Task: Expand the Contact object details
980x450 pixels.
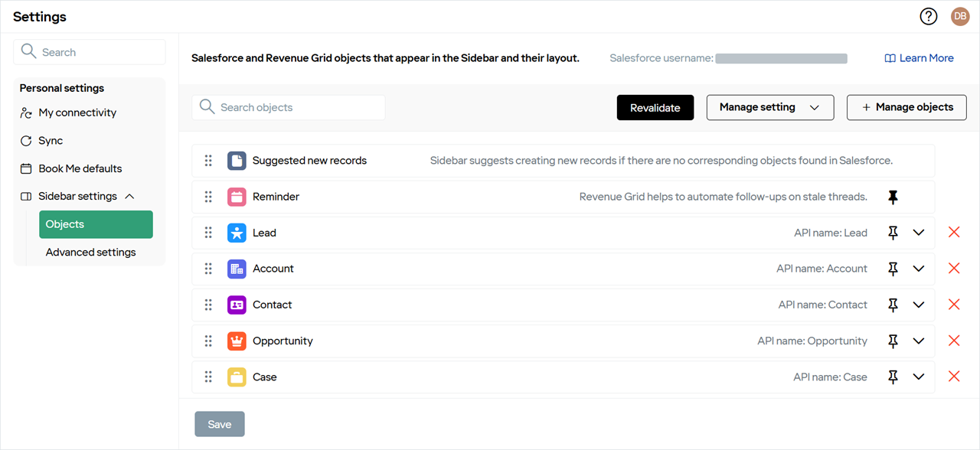Action: click(919, 305)
